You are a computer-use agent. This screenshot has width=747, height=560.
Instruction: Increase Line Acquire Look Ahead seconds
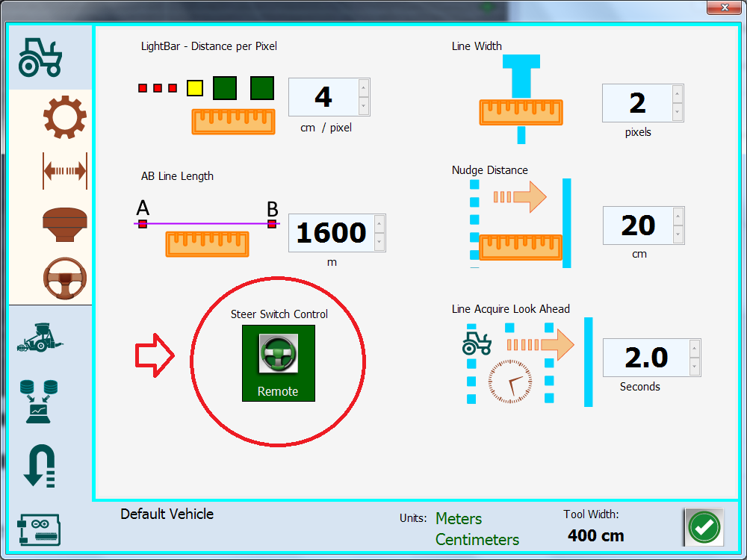tap(695, 348)
